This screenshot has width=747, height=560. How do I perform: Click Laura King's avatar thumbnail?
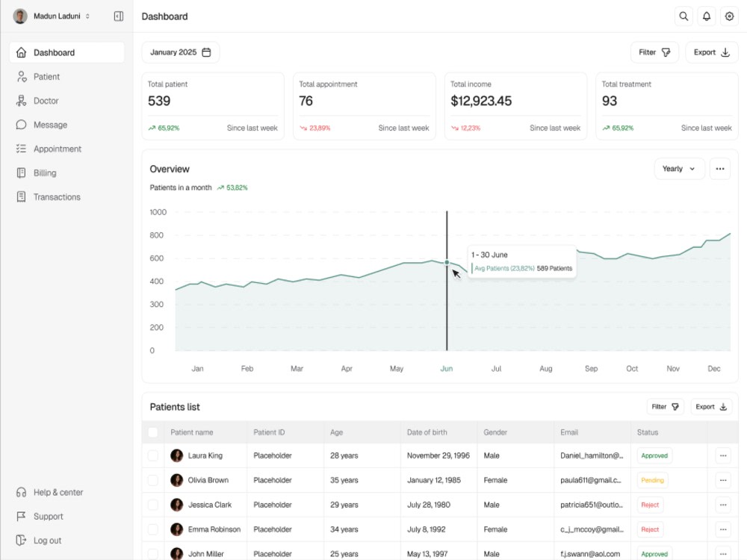point(177,455)
